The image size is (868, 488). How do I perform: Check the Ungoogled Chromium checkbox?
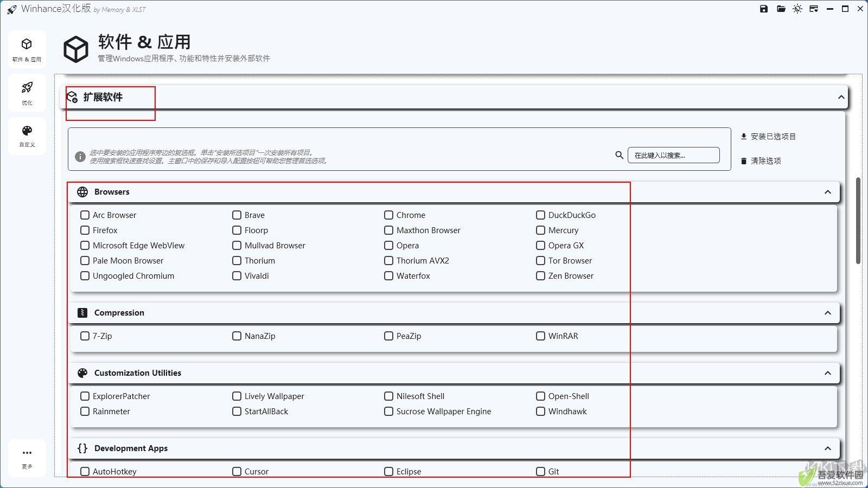click(x=85, y=276)
